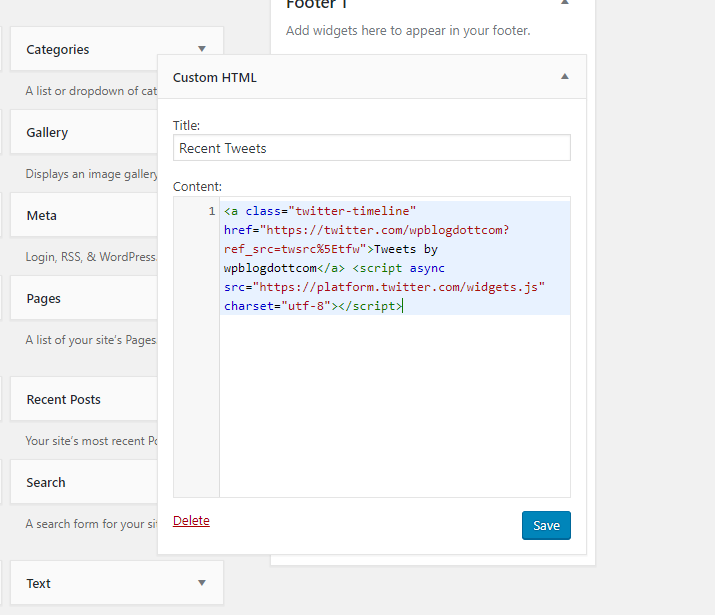This screenshot has height=615, width=715.
Task: Click the Custom HTML widget heading
Action: tap(214, 78)
